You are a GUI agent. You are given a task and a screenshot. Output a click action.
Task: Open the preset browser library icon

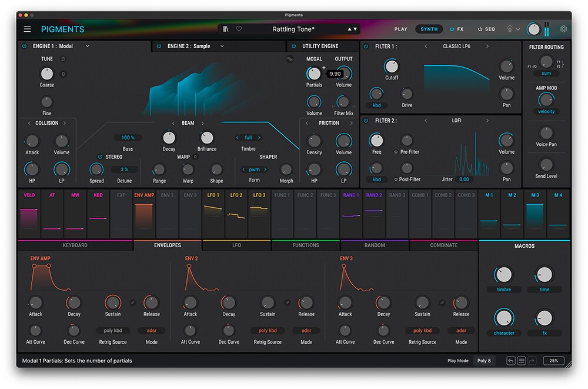225,29
